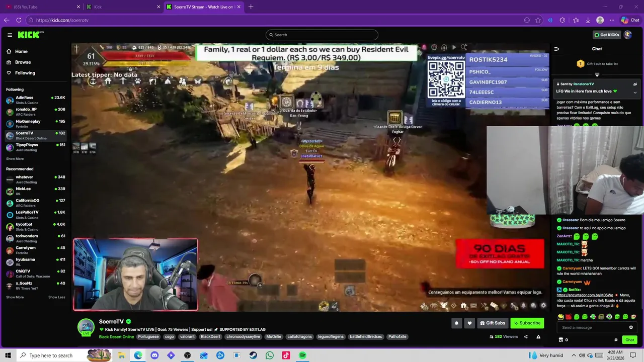The height and width of the screenshot is (362, 644).
Task: Open Steam from taskbar
Action: (x=253, y=355)
